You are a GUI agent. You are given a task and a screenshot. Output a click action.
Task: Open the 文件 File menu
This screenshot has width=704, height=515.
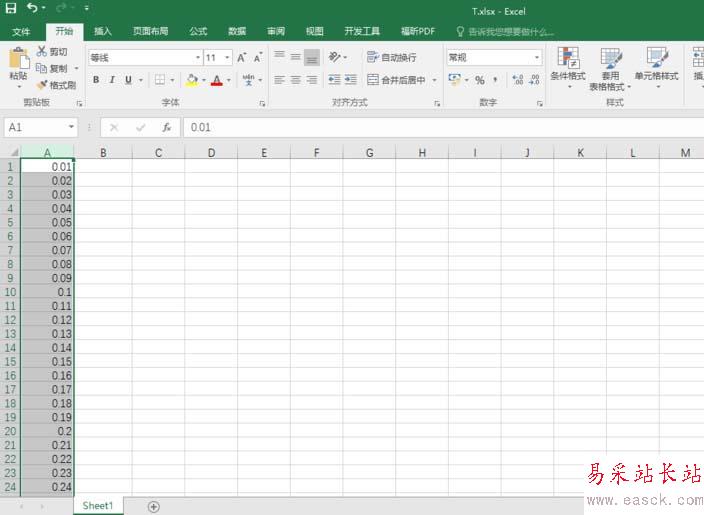pos(21,31)
